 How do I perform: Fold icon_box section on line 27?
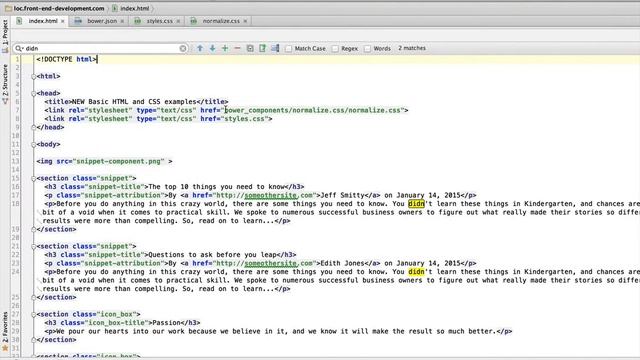[33, 314]
